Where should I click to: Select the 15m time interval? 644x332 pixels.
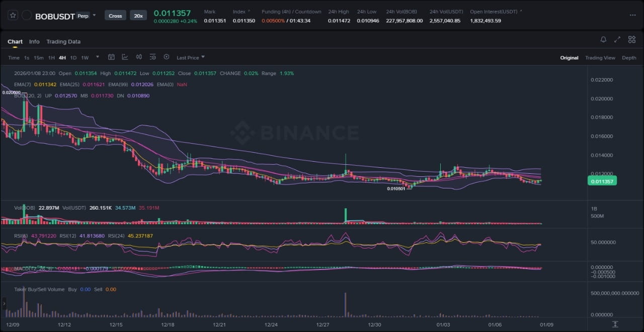coord(39,58)
